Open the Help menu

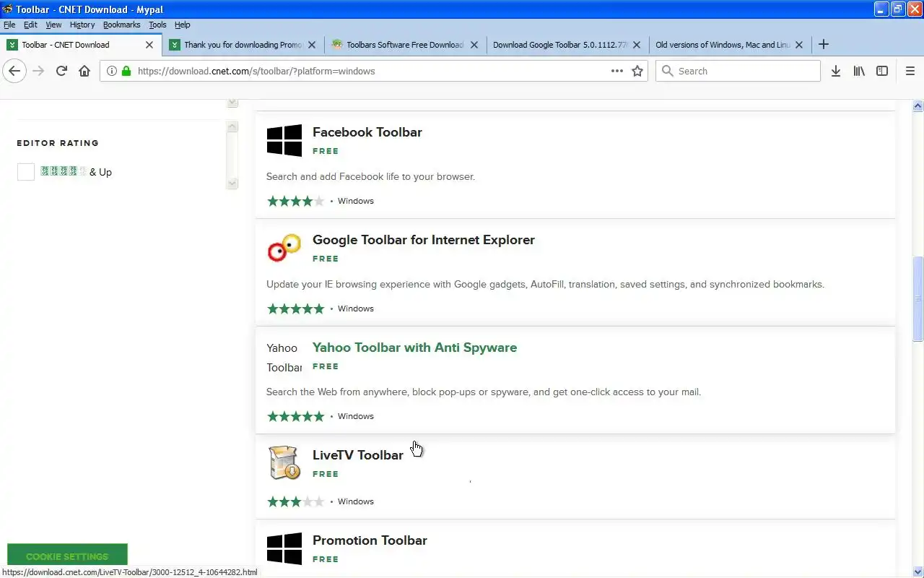click(182, 25)
